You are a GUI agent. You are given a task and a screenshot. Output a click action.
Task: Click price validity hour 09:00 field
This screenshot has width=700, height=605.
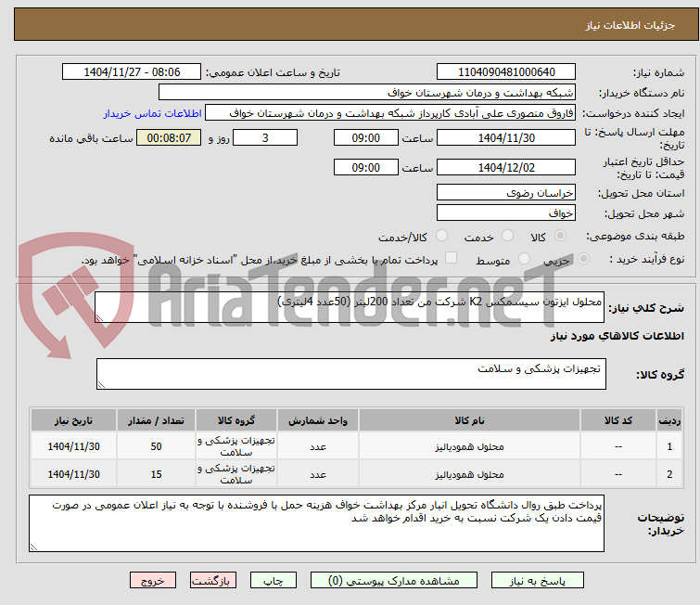point(365,167)
